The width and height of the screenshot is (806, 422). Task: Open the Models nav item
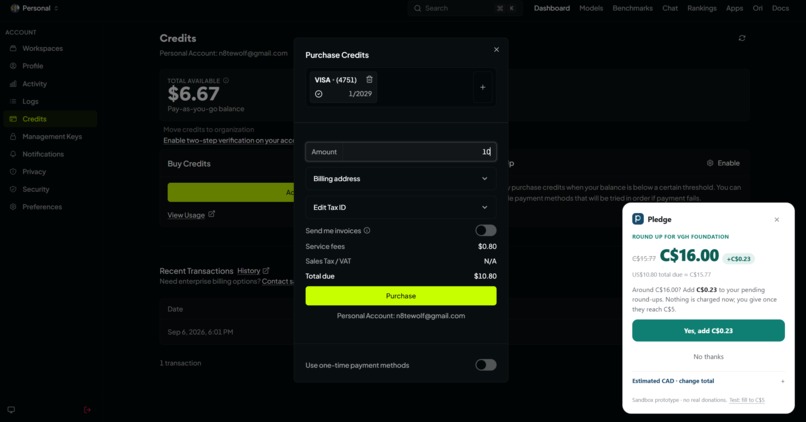pyautogui.click(x=591, y=8)
